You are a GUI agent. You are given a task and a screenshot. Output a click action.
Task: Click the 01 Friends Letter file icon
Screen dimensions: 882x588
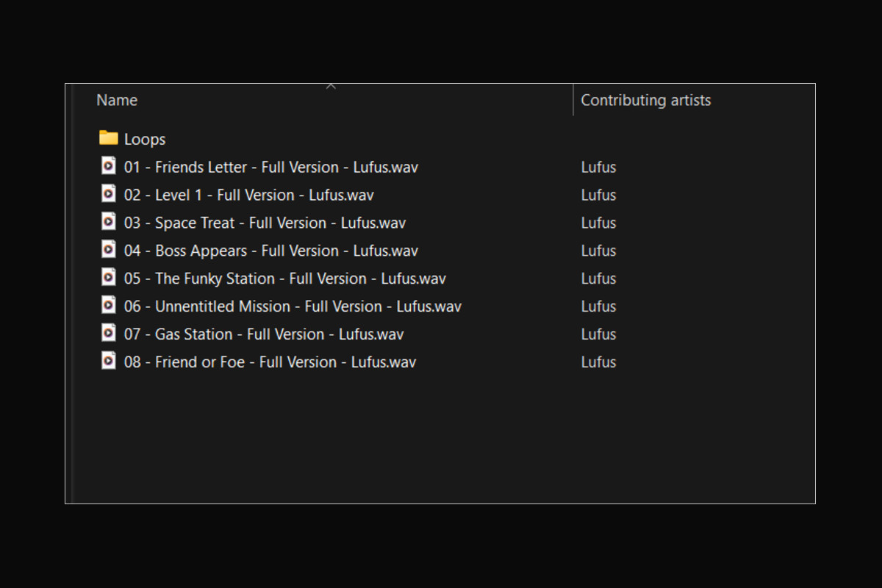pos(109,166)
